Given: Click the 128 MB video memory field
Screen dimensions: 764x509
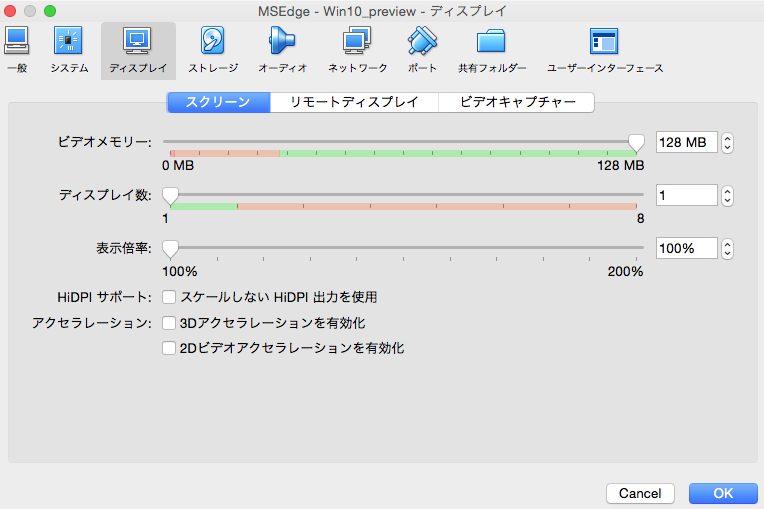Looking at the screenshot, I should [x=687, y=142].
